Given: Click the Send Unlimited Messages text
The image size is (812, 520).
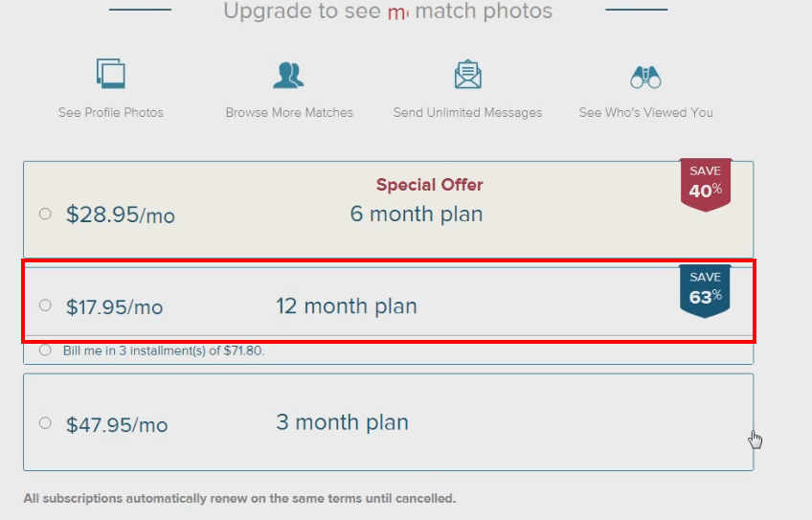Looking at the screenshot, I should [467, 113].
